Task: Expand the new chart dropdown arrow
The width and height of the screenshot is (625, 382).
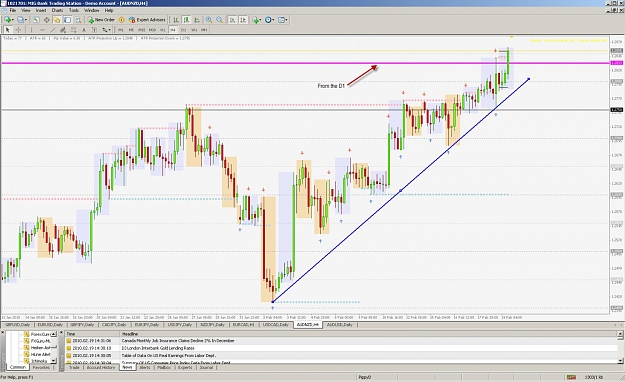Action: pos(13,20)
